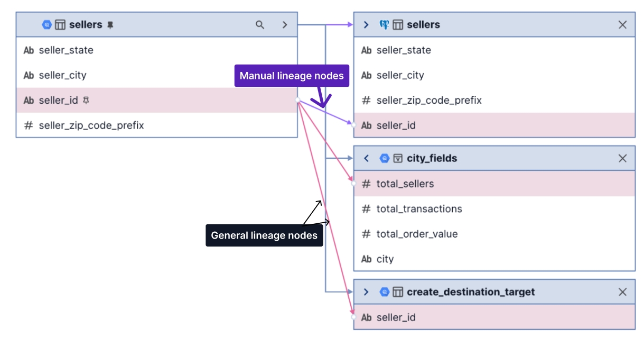644x337 pixels.
Task: Collapse city_fields using the left chevron
Action: [x=366, y=158]
